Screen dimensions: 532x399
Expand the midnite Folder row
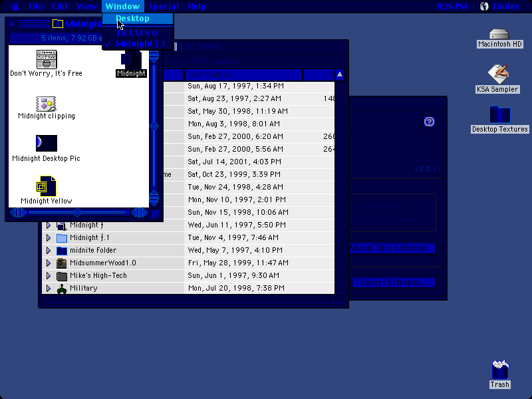[x=49, y=251]
